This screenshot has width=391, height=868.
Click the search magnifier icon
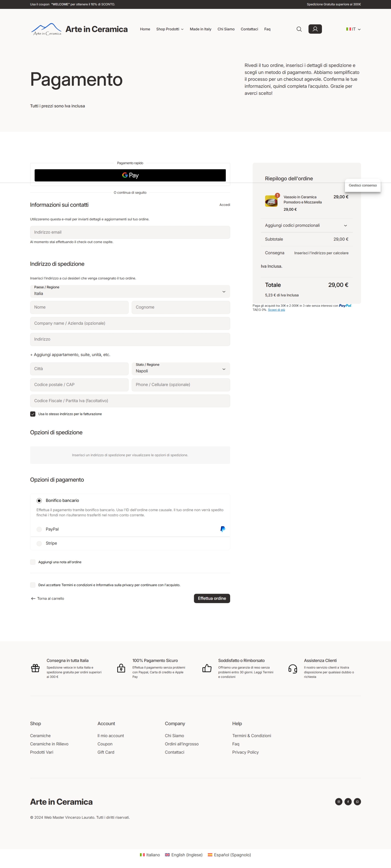click(x=299, y=29)
